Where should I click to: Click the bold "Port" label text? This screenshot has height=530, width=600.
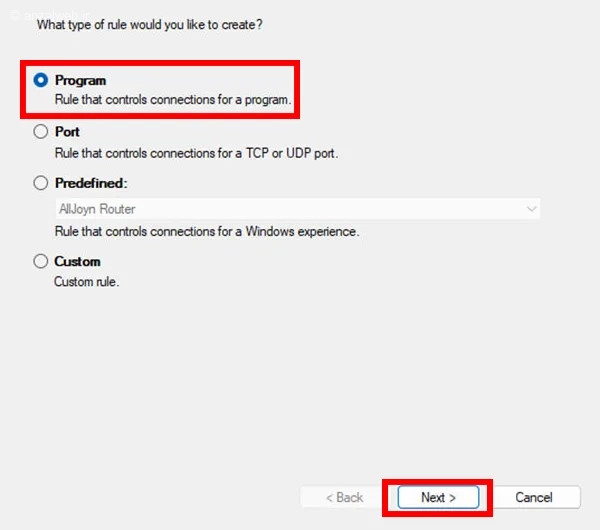point(67,131)
